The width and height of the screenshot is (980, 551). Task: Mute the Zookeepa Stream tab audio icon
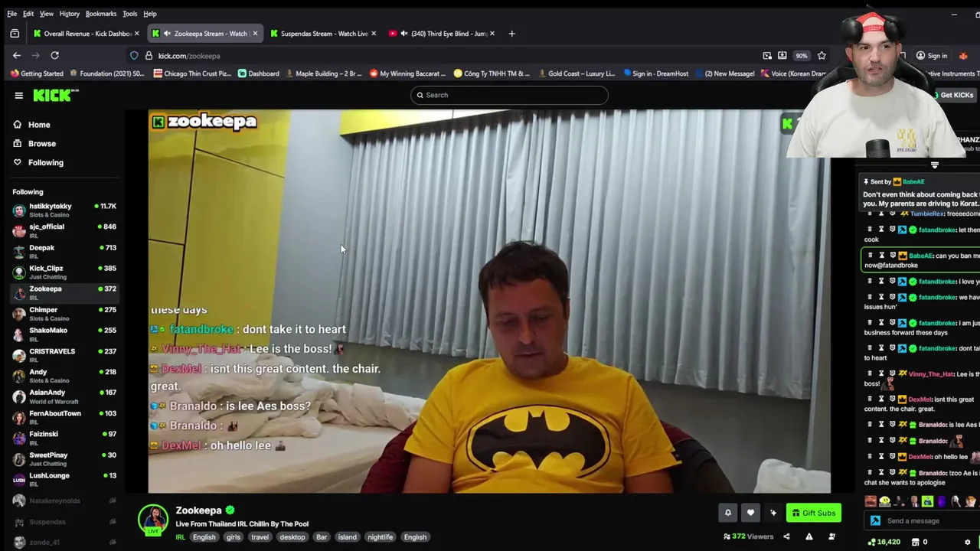tap(167, 34)
